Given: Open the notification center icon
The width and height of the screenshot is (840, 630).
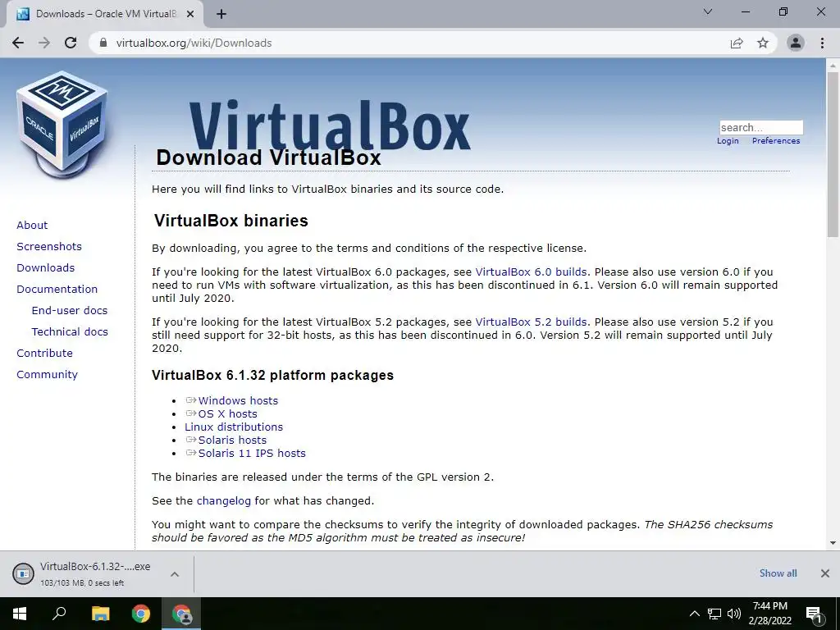Looking at the screenshot, I should 814,614.
